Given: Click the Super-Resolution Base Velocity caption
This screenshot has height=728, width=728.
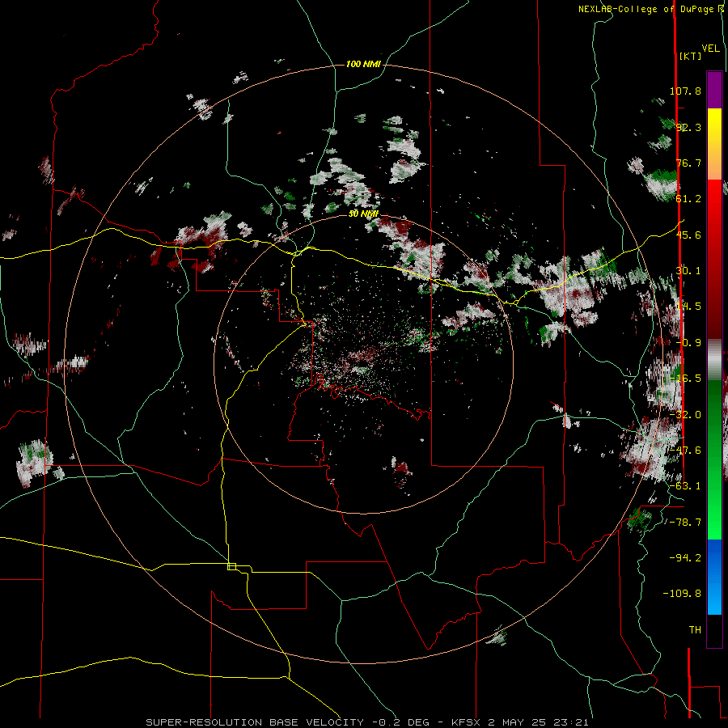Looking at the screenshot, I should [x=366, y=722].
